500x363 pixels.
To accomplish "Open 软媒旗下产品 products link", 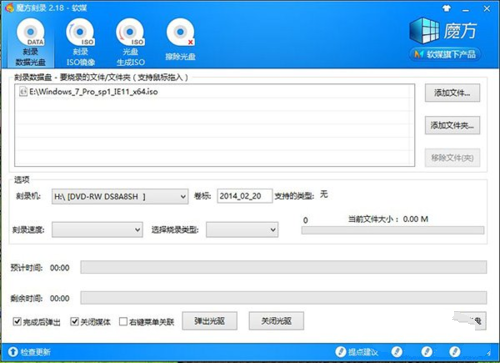I will [445, 54].
